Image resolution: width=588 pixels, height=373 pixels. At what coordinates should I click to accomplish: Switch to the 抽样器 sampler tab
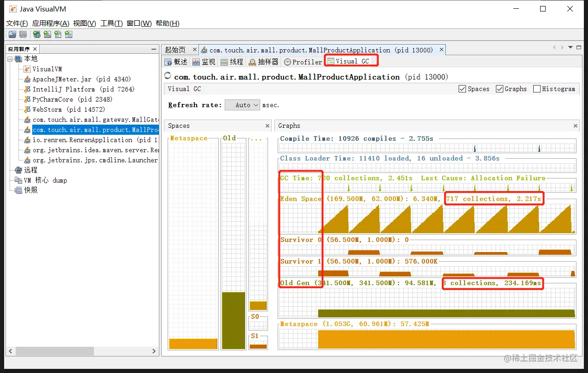tap(263, 62)
